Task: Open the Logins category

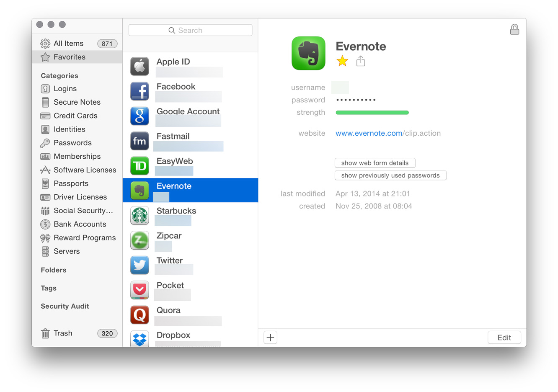Action: pyautogui.click(x=65, y=89)
